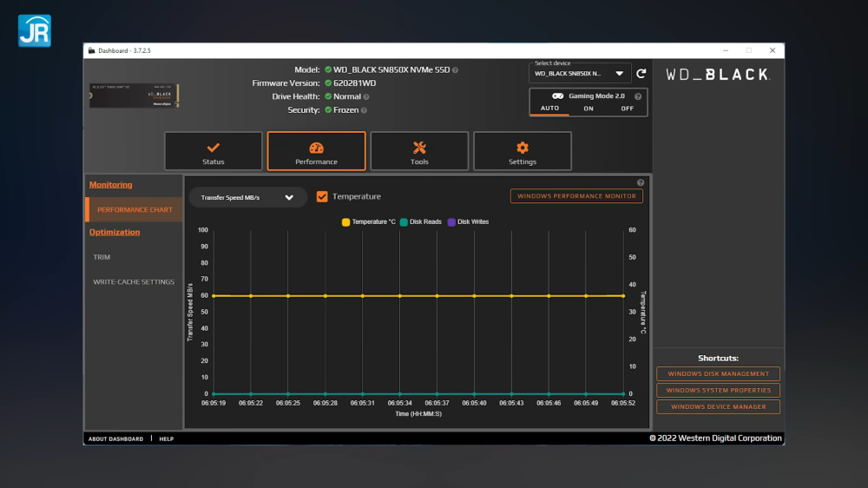The image size is (868, 488).
Task: Open Windows Disk Management shortcut
Action: [x=719, y=374]
